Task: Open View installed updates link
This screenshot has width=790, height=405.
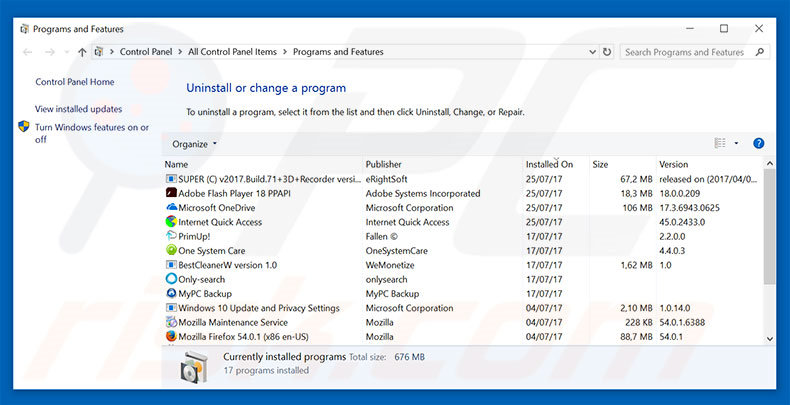Action: click(79, 109)
